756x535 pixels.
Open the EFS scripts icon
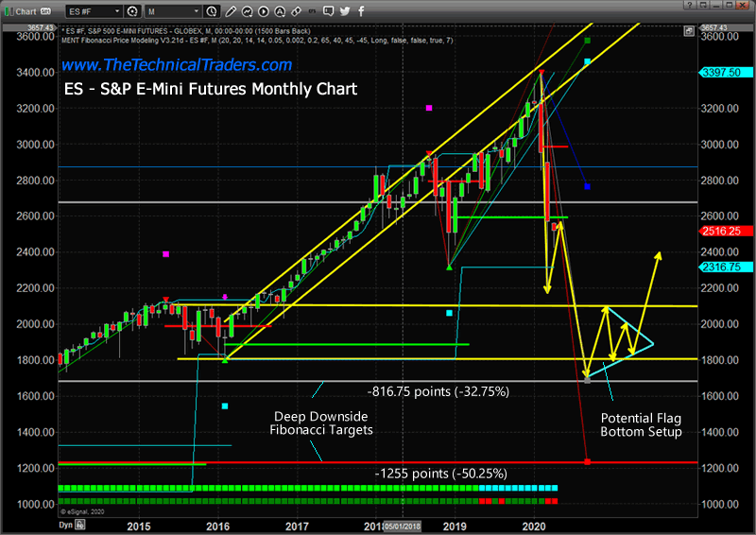pos(313,11)
